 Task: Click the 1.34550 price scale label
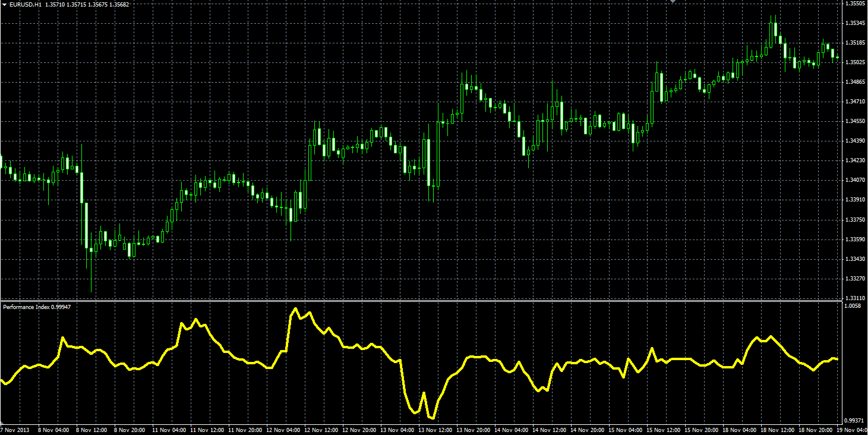coord(854,121)
